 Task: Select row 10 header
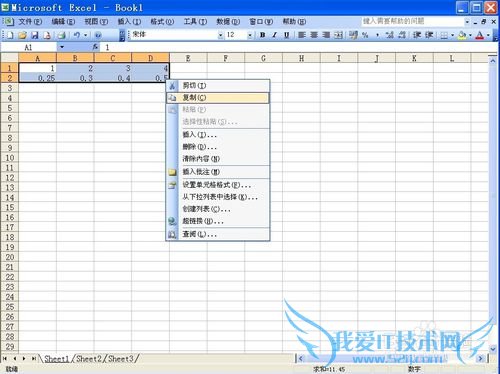(10, 158)
